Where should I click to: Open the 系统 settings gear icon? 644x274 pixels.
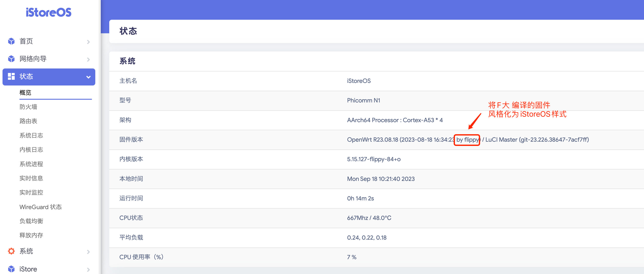pyautogui.click(x=11, y=251)
